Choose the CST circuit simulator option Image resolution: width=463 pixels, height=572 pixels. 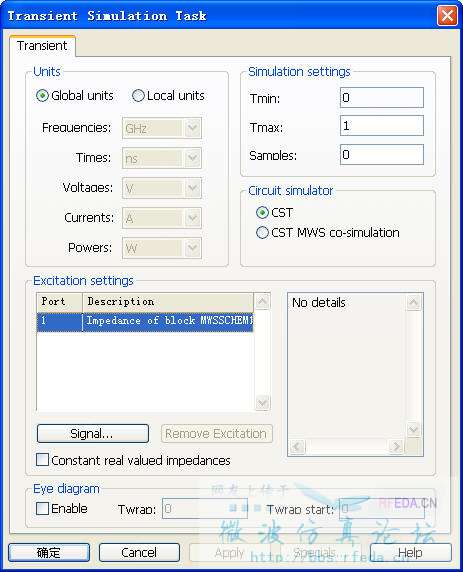[262, 213]
